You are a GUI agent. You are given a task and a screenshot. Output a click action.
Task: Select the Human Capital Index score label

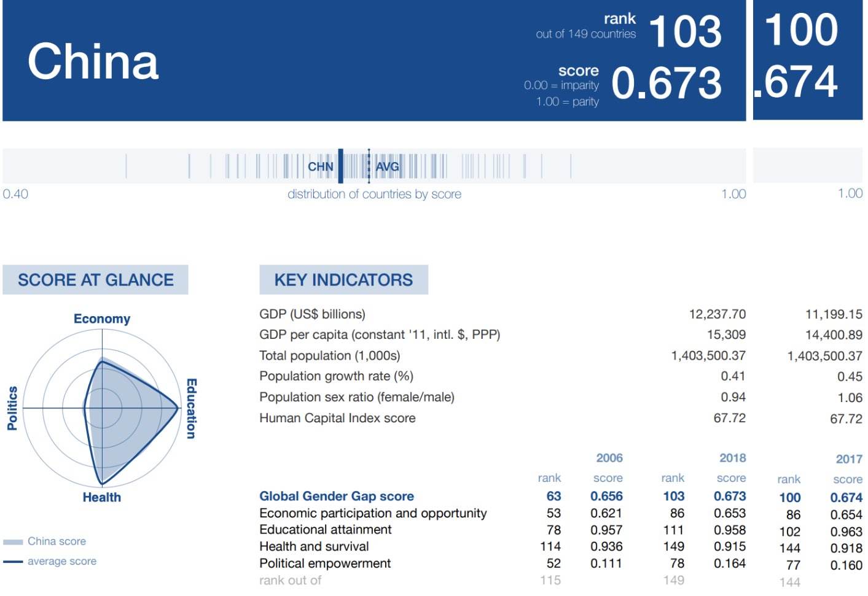(337, 418)
